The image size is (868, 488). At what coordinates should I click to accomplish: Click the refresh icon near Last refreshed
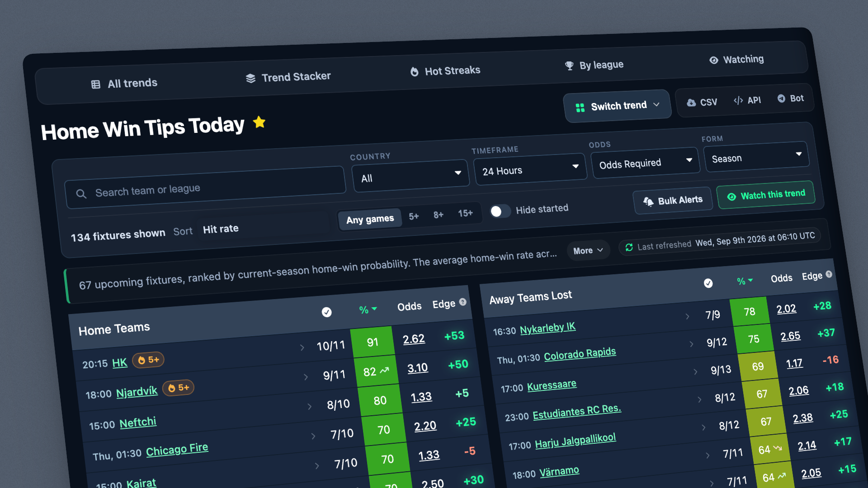[629, 247]
